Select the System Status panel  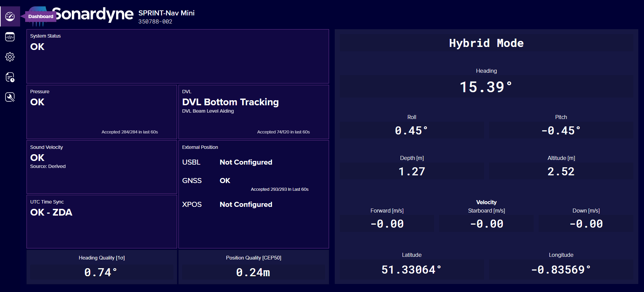[177, 56]
